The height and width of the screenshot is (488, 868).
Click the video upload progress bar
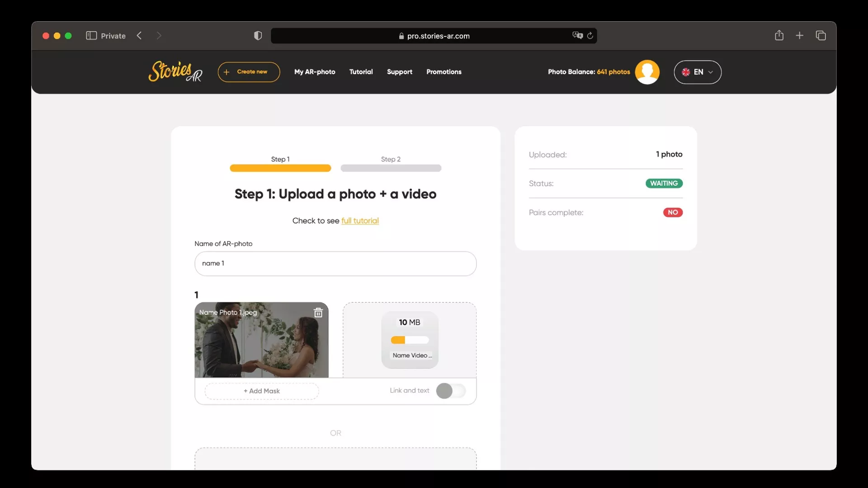click(410, 340)
